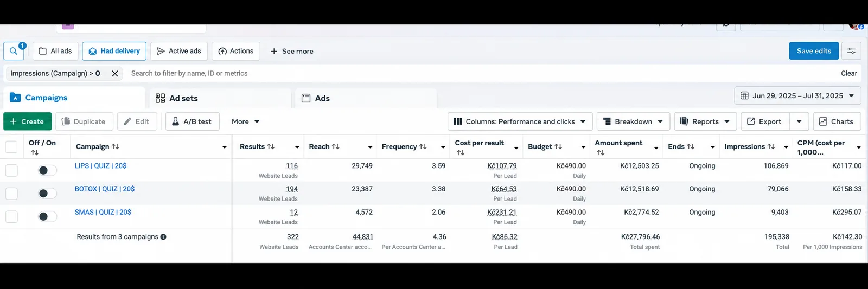Viewport: 868px width, 289px height.
Task: Select the Had delivery view
Action: (114, 51)
